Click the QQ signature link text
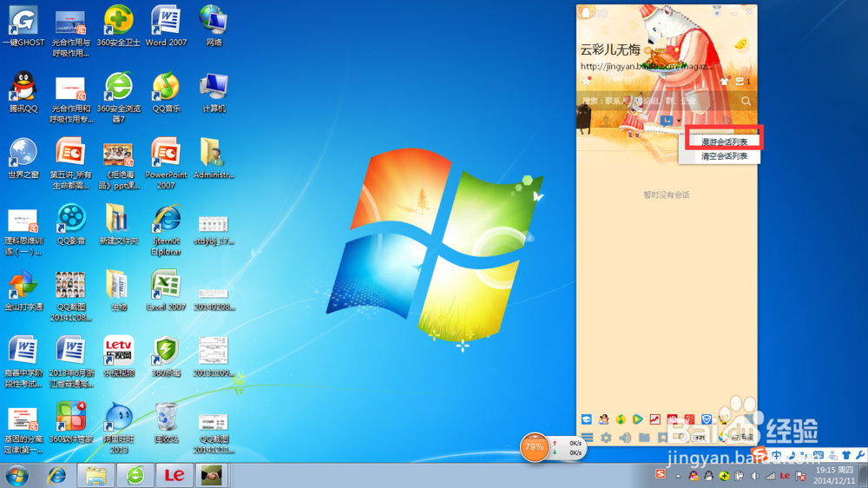The image size is (868, 488). point(647,67)
